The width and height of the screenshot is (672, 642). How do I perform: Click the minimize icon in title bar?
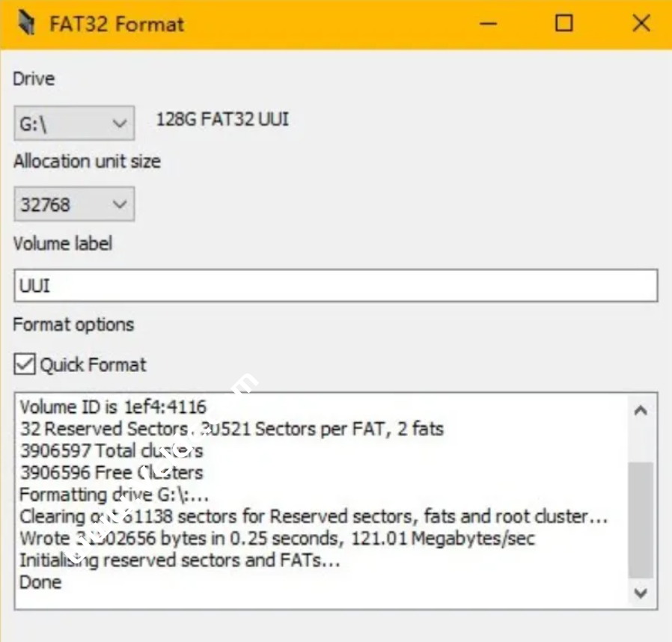coord(488,23)
